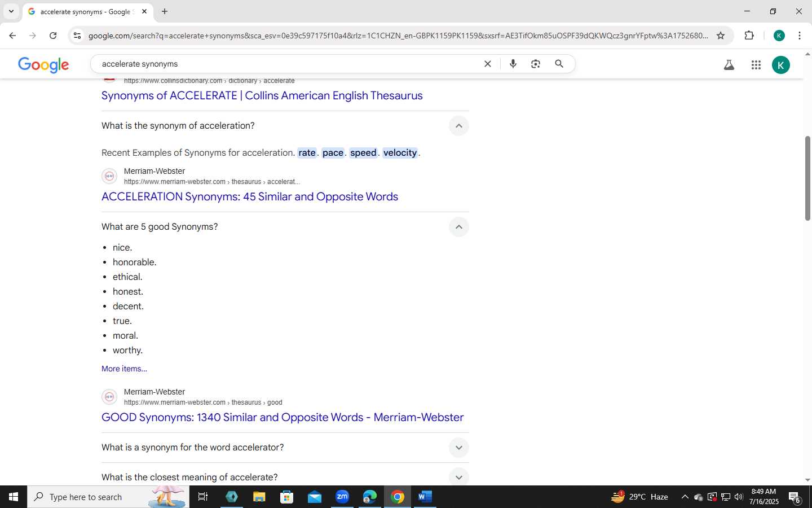Screen dimensions: 812x508
Task: Start voice search with microphone icon
Action: click(x=513, y=64)
